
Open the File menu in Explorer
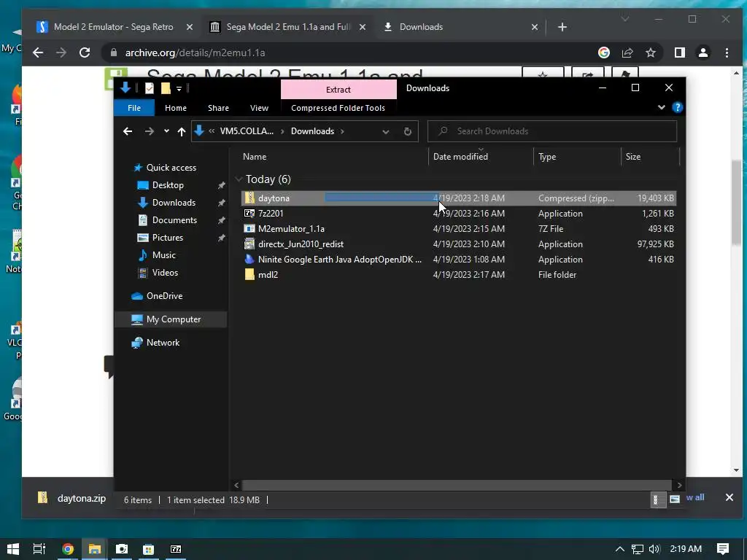(x=134, y=108)
